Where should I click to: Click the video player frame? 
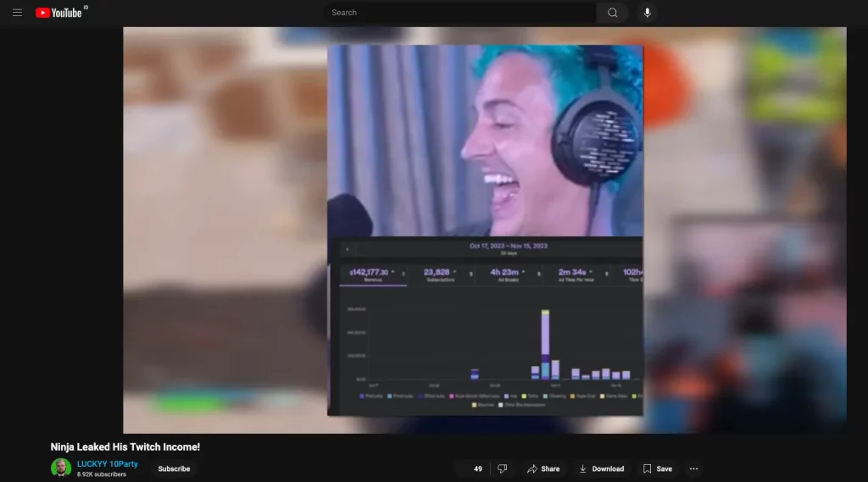coord(484,230)
